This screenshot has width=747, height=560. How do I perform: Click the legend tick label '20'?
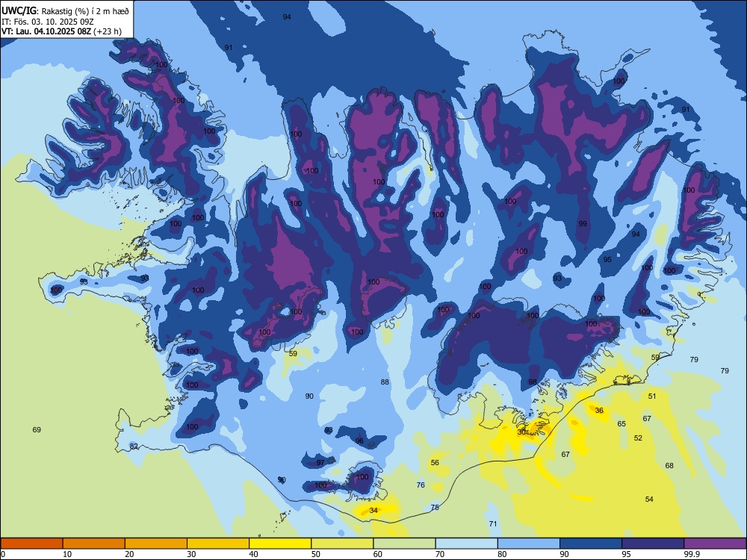[x=129, y=554]
